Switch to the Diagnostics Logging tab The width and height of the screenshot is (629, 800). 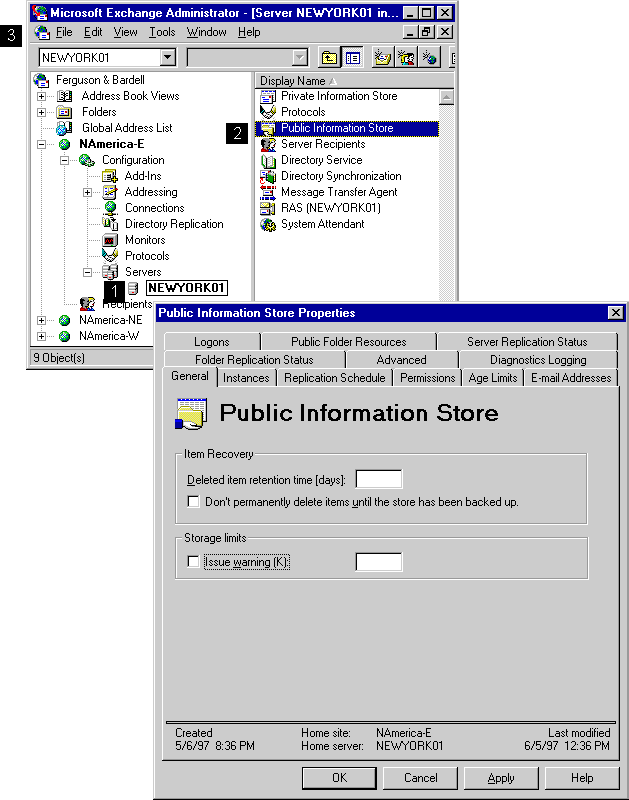538,360
